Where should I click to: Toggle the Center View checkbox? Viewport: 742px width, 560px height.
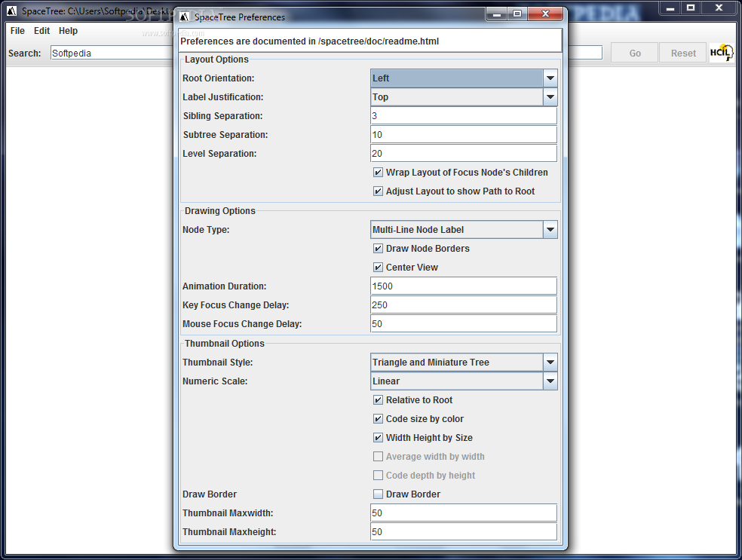[x=378, y=268]
